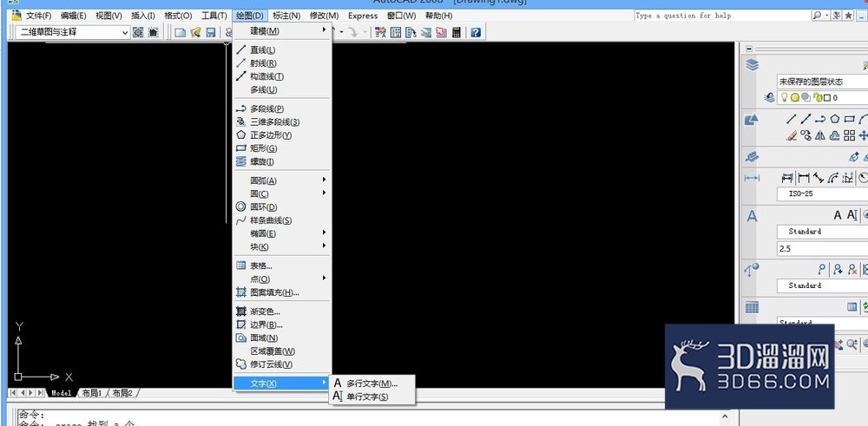Viewport: 868px width, 426px height.
Task: Click the 'Type a question for help' field
Action: [722, 16]
